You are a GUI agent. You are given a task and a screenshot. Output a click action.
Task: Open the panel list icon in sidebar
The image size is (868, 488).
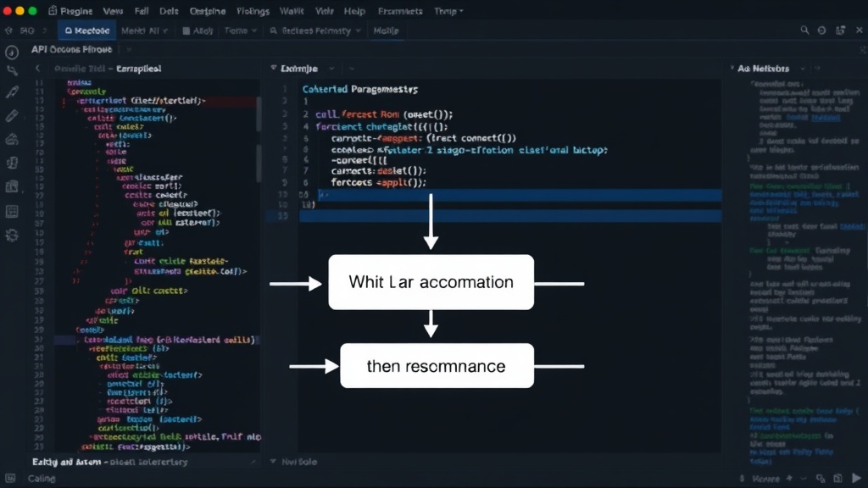pos(12,211)
